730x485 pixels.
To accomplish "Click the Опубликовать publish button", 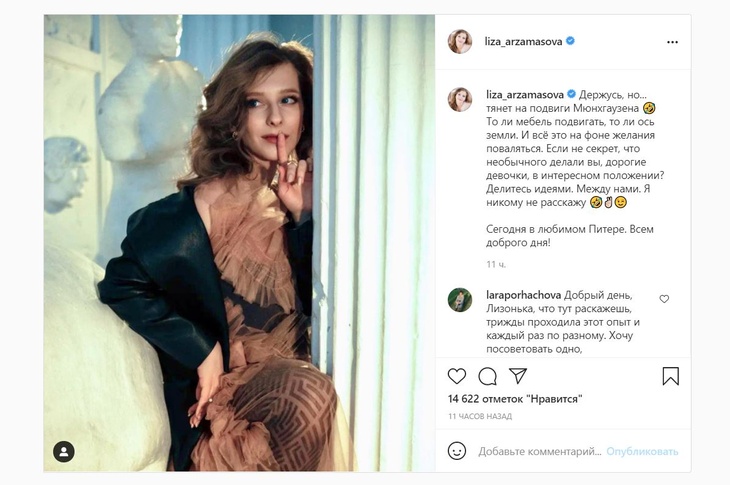I will [x=642, y=451].
